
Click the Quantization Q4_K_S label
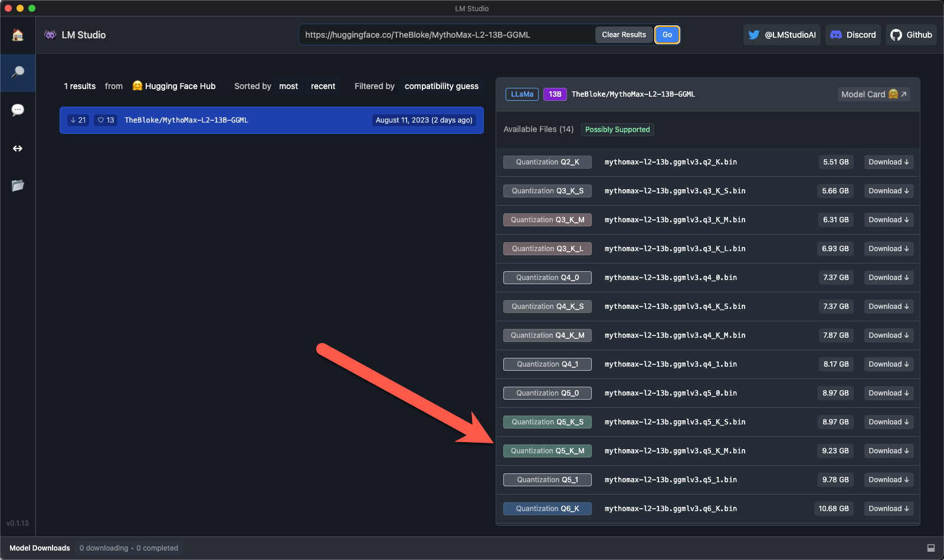tap(548, 307)
